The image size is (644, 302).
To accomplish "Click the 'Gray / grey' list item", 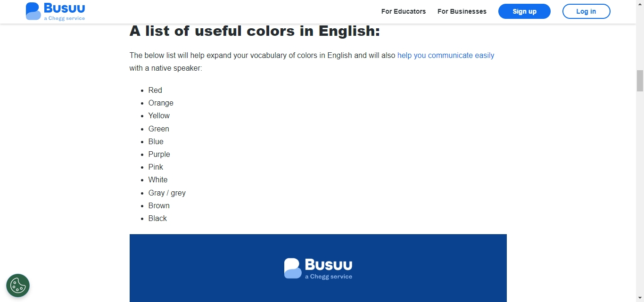I will coord(167,193).
